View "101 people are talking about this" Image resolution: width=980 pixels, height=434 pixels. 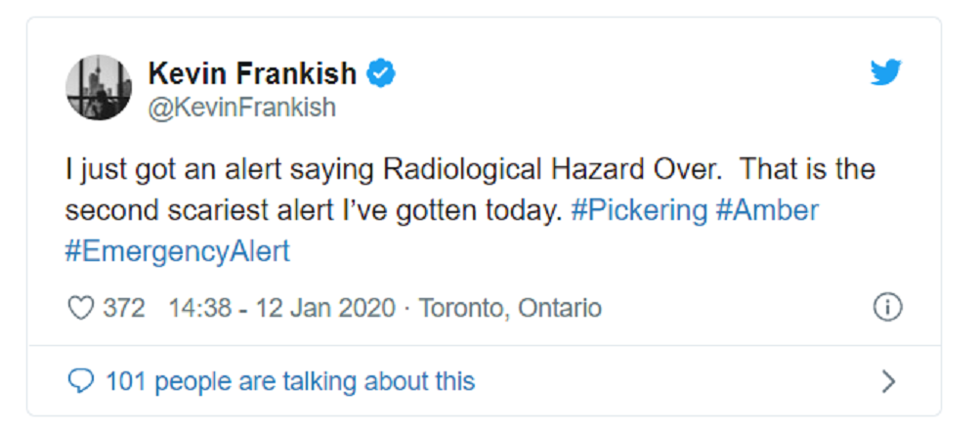tap(289, 380)
